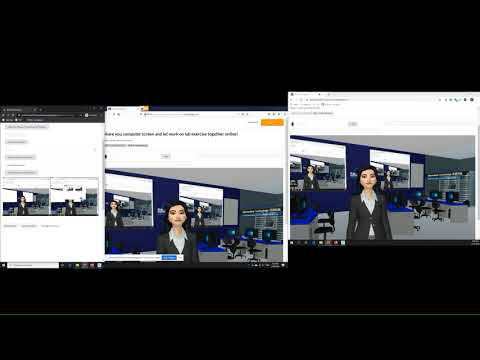Click the orange button in the middle window
The width and height of the screenshot is (480, 360).
(272, 122)
